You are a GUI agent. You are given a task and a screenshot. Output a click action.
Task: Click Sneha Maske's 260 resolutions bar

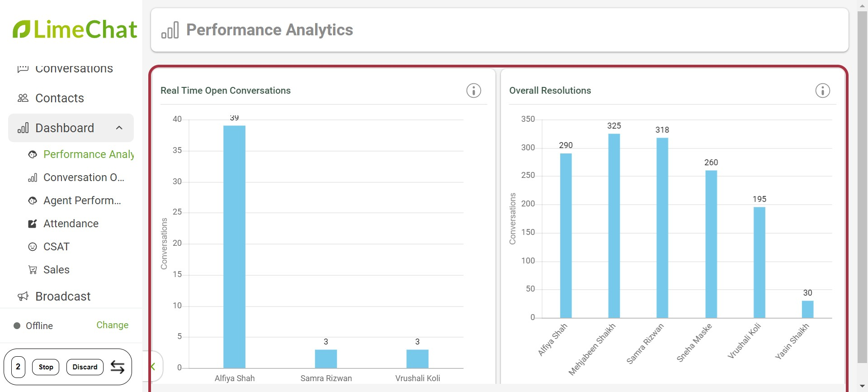pos(711,244)
